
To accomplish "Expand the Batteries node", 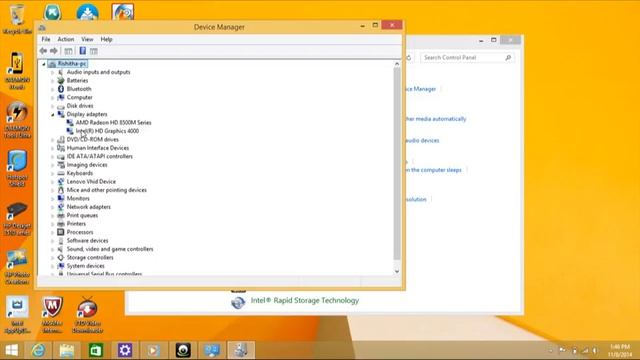I will [53, 81].
